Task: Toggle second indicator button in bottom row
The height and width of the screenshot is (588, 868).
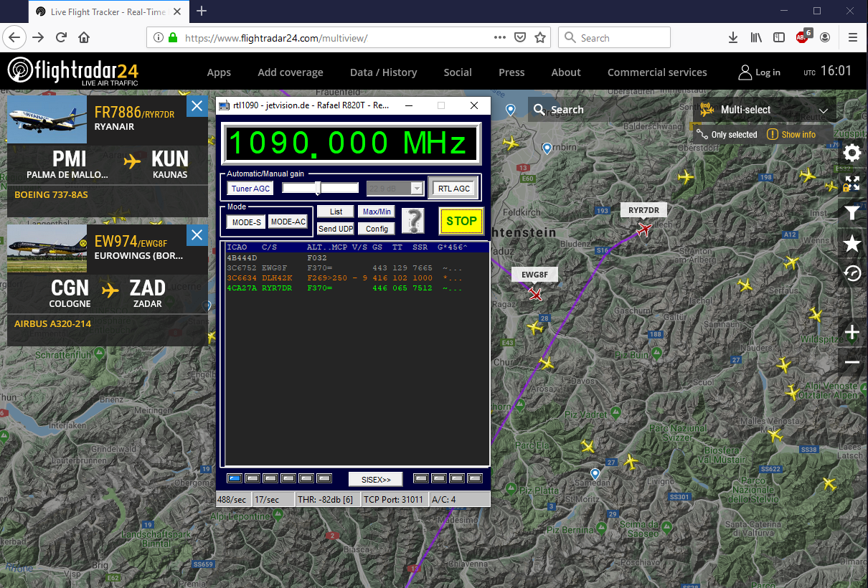Action: [x=253, y=478]
